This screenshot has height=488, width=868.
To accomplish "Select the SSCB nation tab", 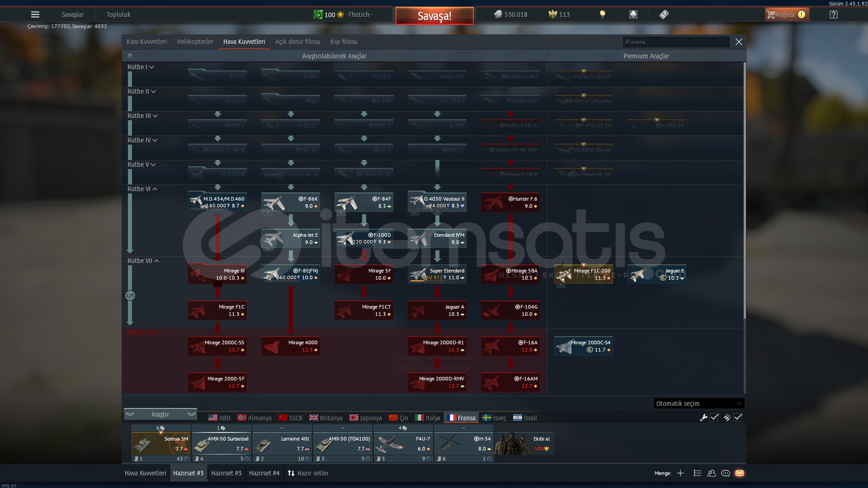I will click(x=291, y=418).
